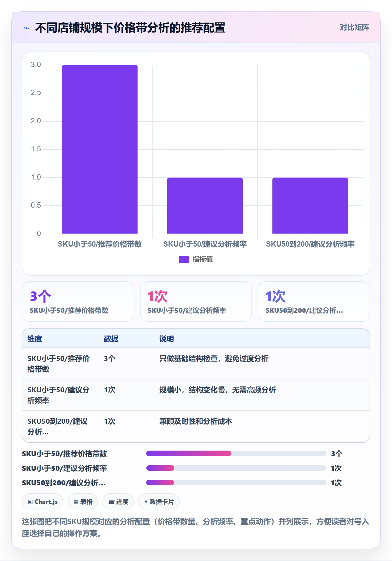
Task: Click the Chart.js tag
Action: coord(43,502)
